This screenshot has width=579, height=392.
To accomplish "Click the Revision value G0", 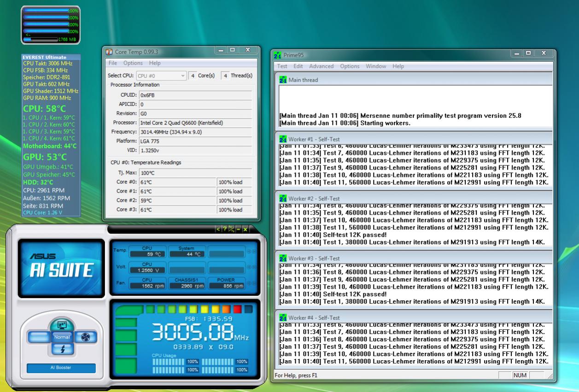I will click(x=195, y=113).
